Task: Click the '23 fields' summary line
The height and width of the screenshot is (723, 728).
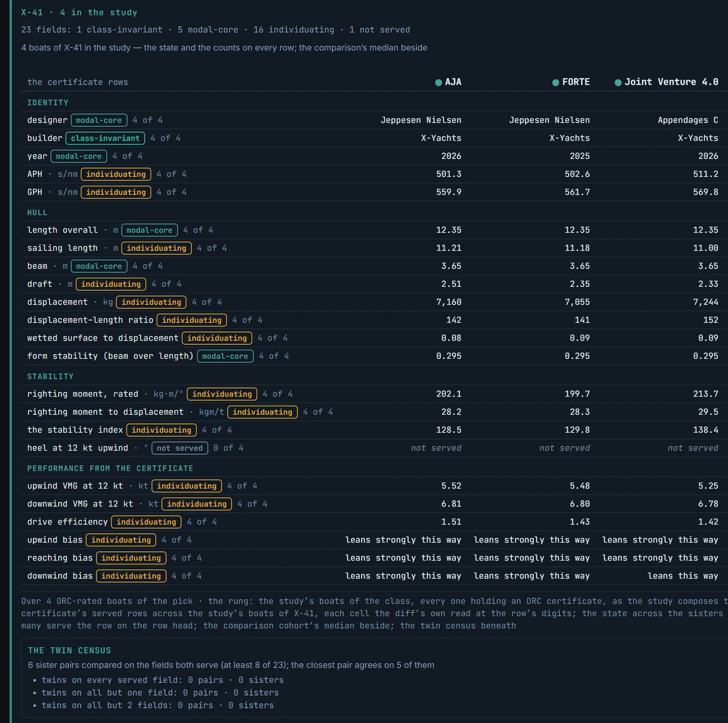Action: (216, 30)
